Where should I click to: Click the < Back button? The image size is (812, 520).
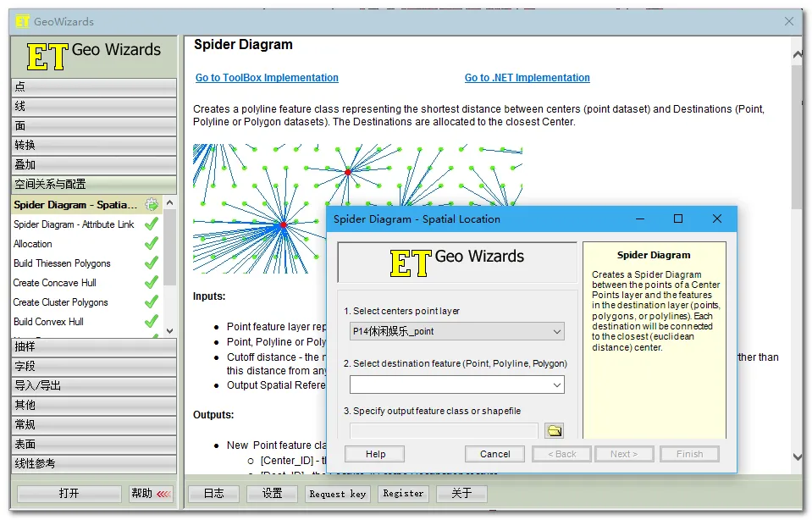point(562,454)
